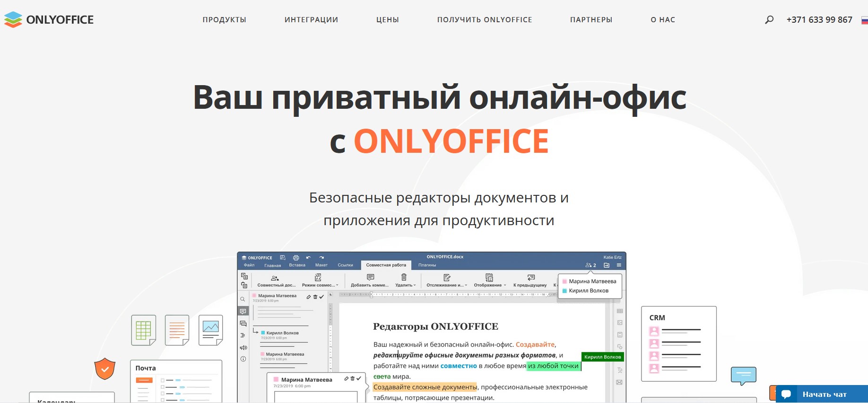
Task: Click the co-editing users count icon
Action: click(590, 265)
